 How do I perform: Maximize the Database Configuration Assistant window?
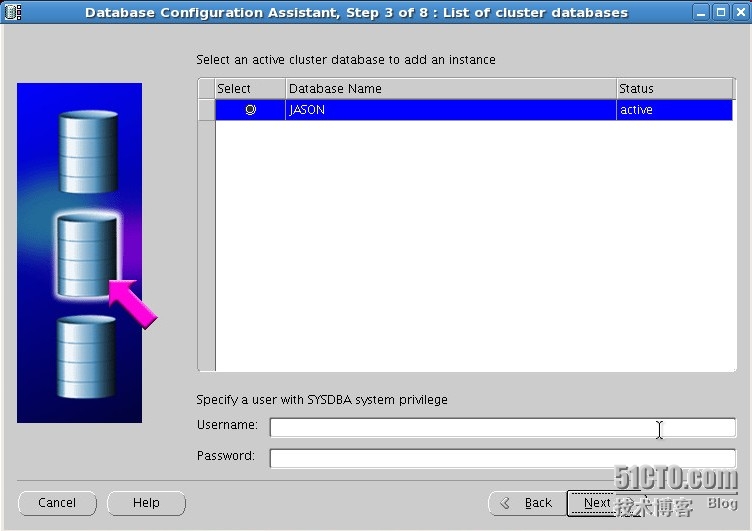tap(720, 12)
